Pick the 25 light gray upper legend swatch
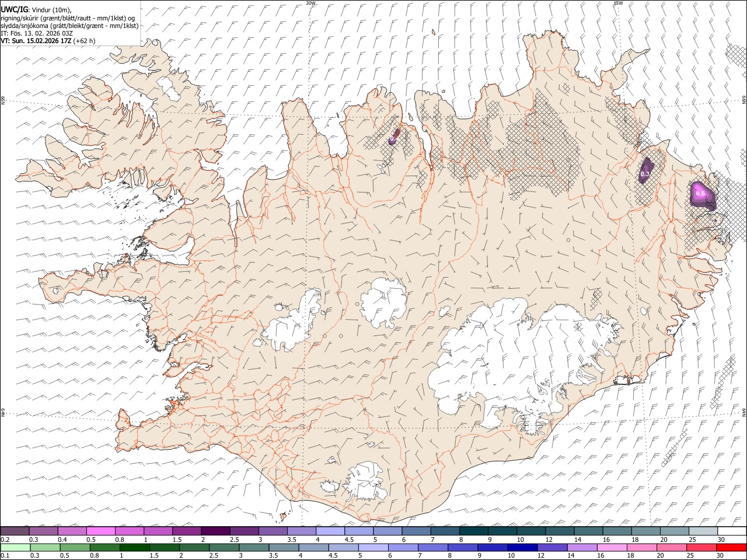This screenshot has width=747, height=560. [x=703, y=531]
